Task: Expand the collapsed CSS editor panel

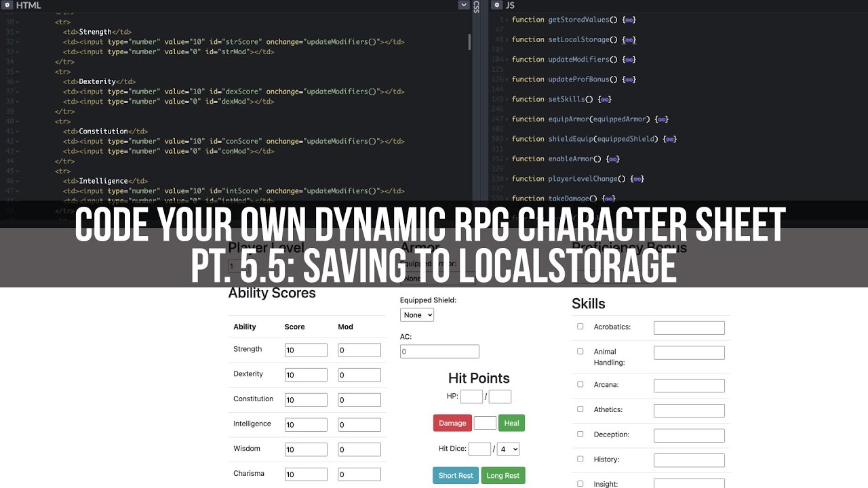Action: 476,7
